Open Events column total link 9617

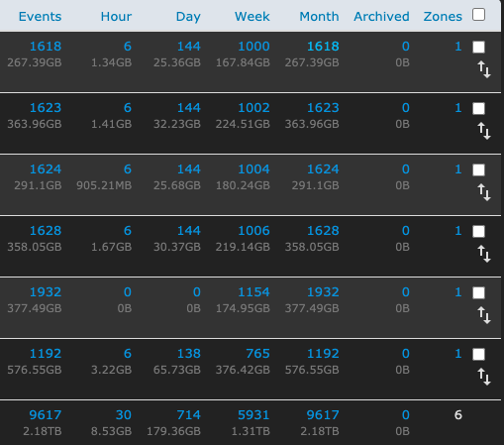pyautogui.click(x=46, y=415)
